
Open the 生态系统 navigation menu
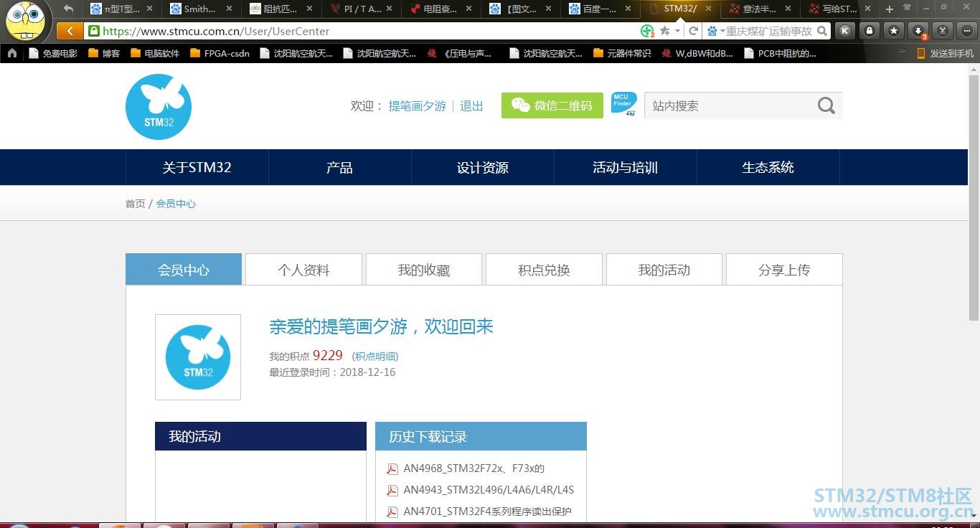[768, 167]
